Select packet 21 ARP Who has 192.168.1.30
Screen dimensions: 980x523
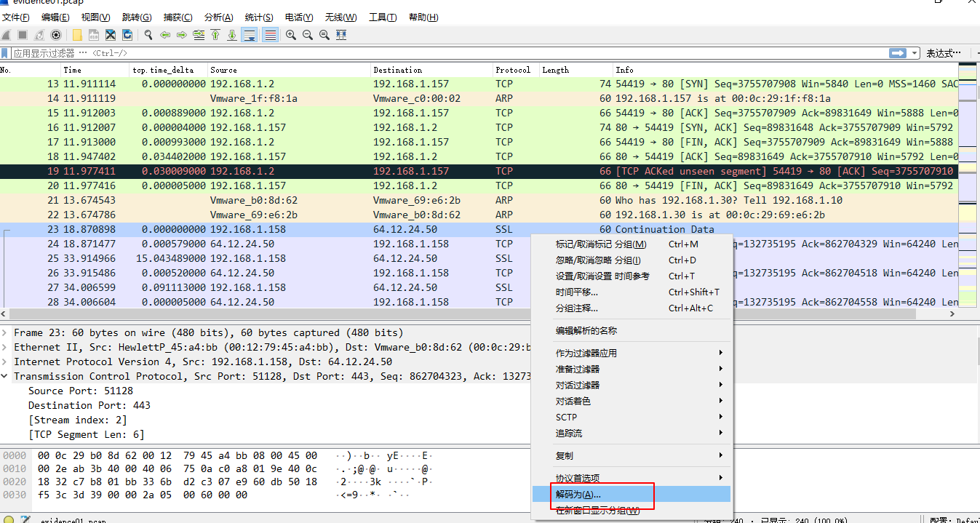479,200
